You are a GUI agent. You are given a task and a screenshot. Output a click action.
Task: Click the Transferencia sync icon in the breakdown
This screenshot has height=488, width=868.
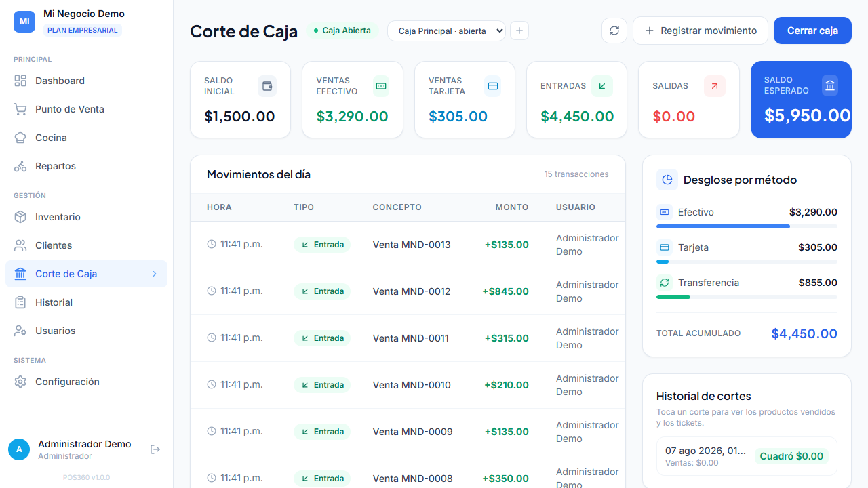point(665,283)
